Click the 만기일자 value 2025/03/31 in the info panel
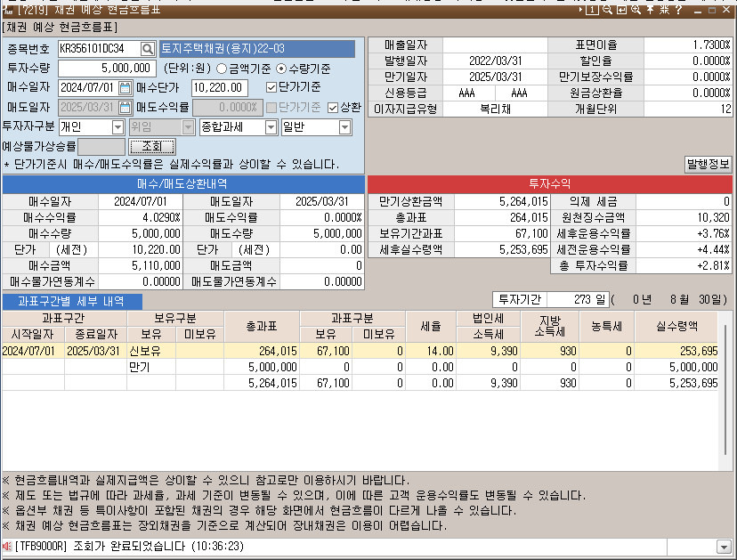The height and width of the screenshot is (560, 737). tap(496, 77)
